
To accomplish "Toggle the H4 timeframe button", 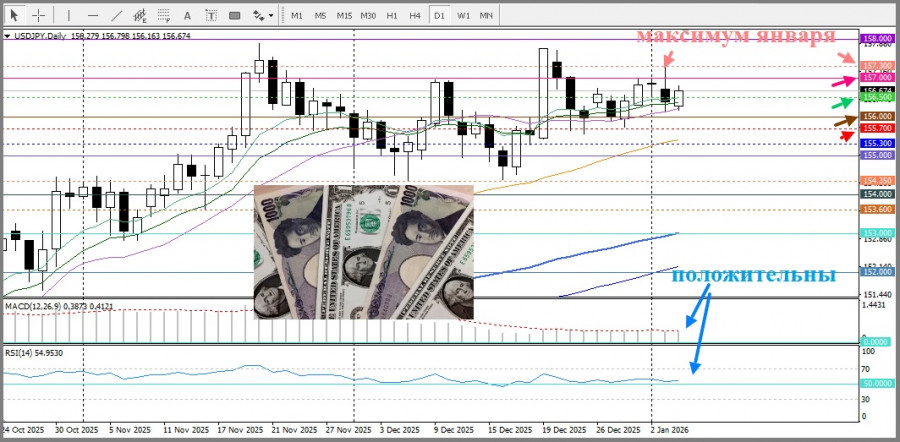I will 415,15.
